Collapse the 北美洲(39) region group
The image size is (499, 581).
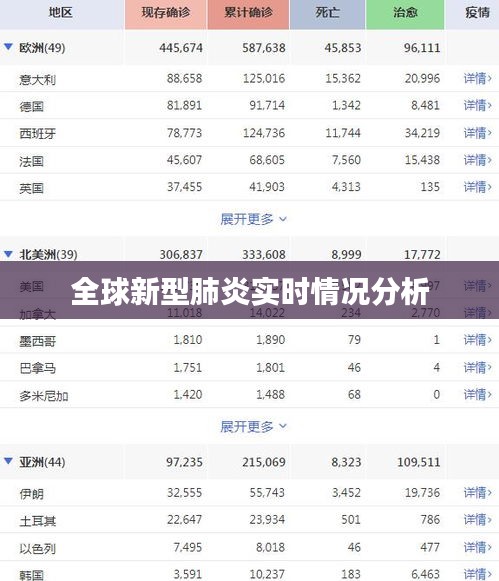coord(9,254)
